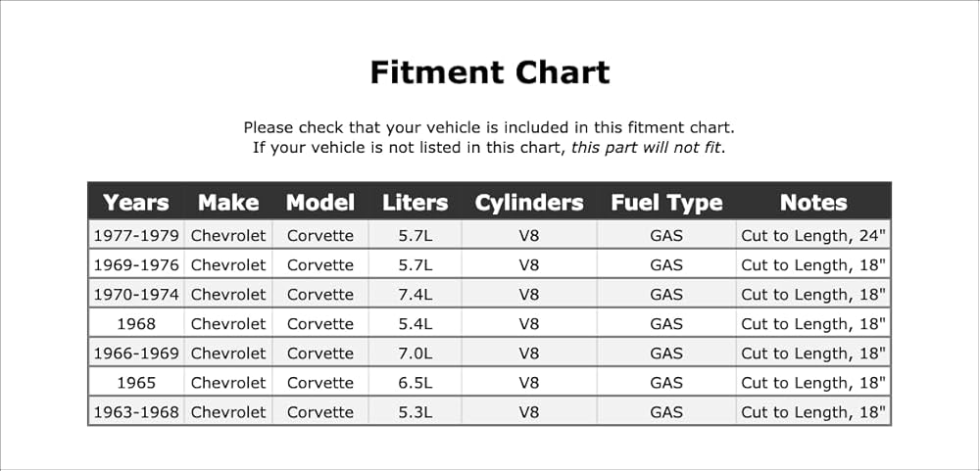This screenshot has height=471, width=980.
Task: Click the Liters column header
Action: pyautogui.click(x=415, y=203)
